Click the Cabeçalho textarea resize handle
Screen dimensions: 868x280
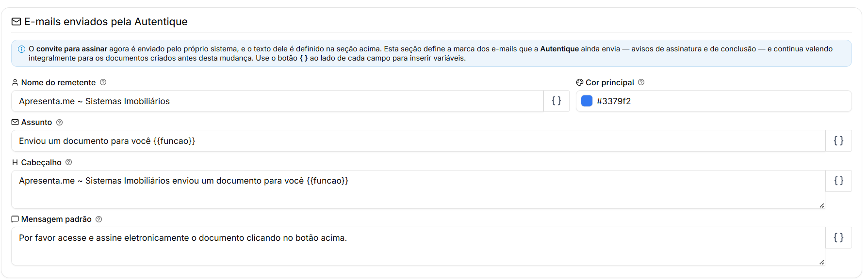point(821,205)
